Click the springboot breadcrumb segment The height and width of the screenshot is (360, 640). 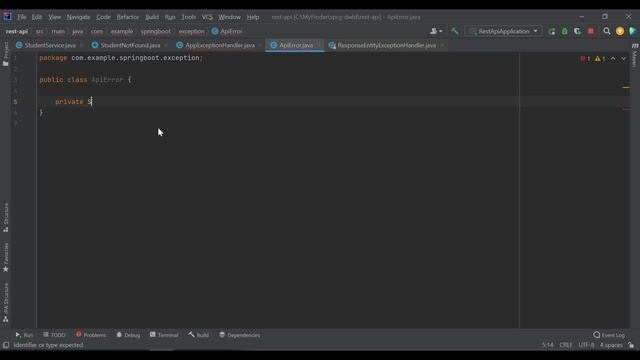[x=156, y=31]
